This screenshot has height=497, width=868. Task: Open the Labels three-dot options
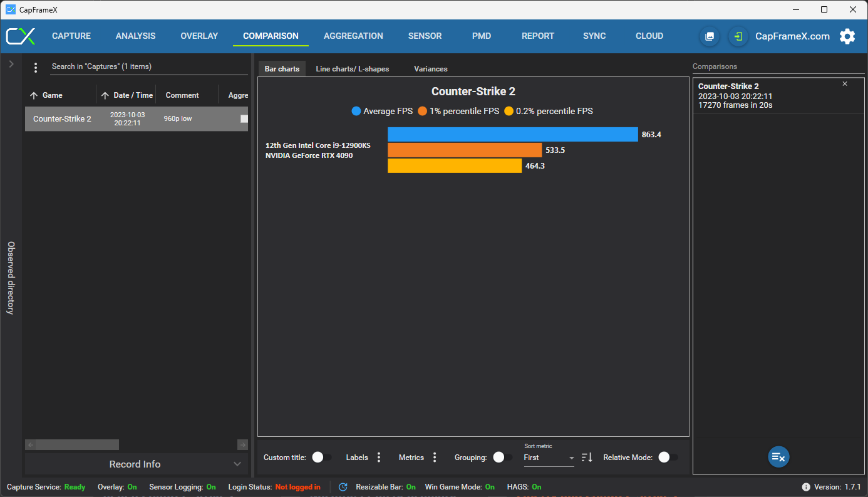(379, 458)
